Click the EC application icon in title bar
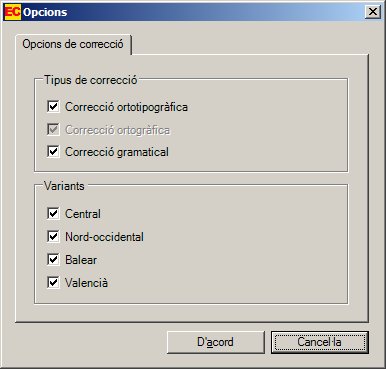The width and height of the screenshot is (386, 369). point(13,12)
